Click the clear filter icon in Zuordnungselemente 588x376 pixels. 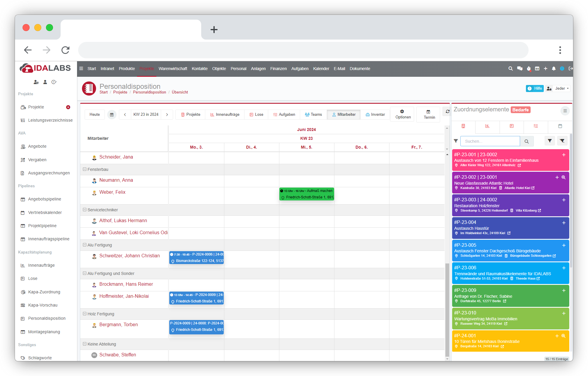[x=562, y=141]
